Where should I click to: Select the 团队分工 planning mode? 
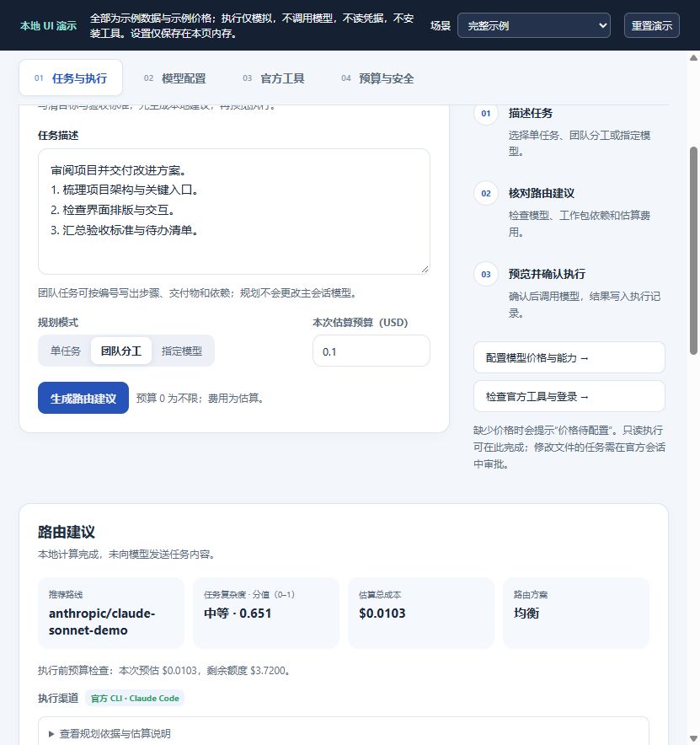click(x=121, y=351)
